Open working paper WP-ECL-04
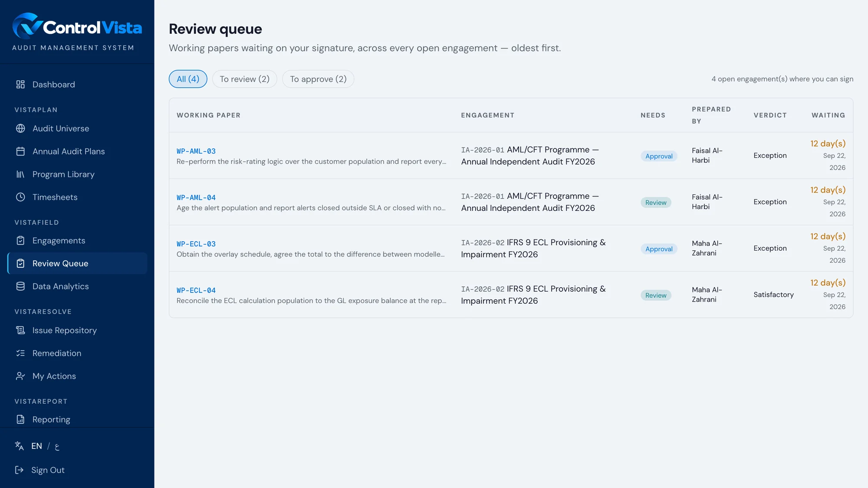 pyautogui.click(x=196, y=291)
